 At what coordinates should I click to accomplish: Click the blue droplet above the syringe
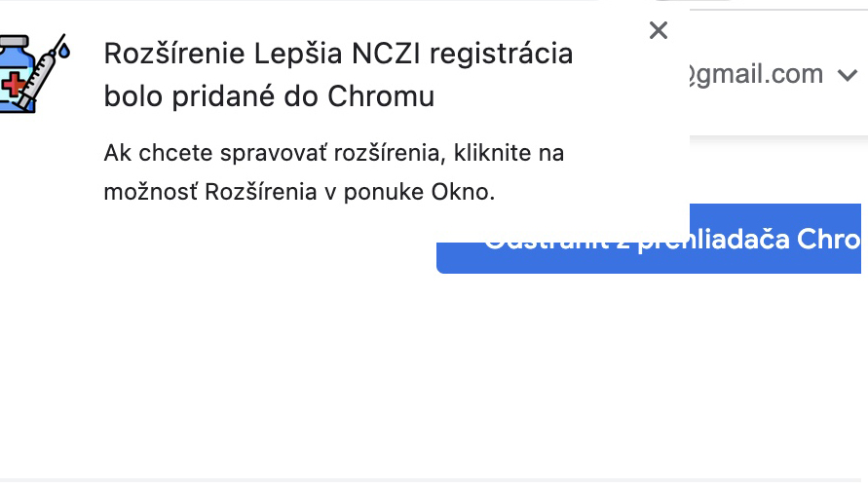[x=64, y=52]
